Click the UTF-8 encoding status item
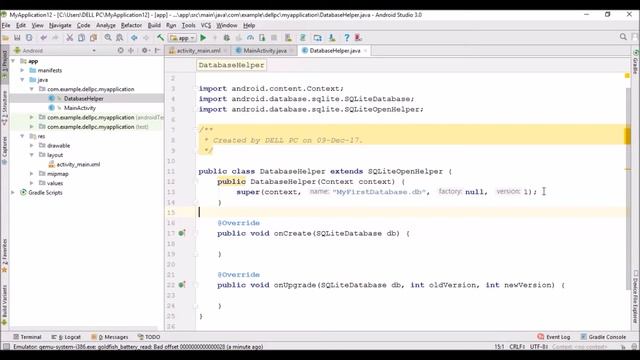Screen dimensions: 640x360 point(538,347)
